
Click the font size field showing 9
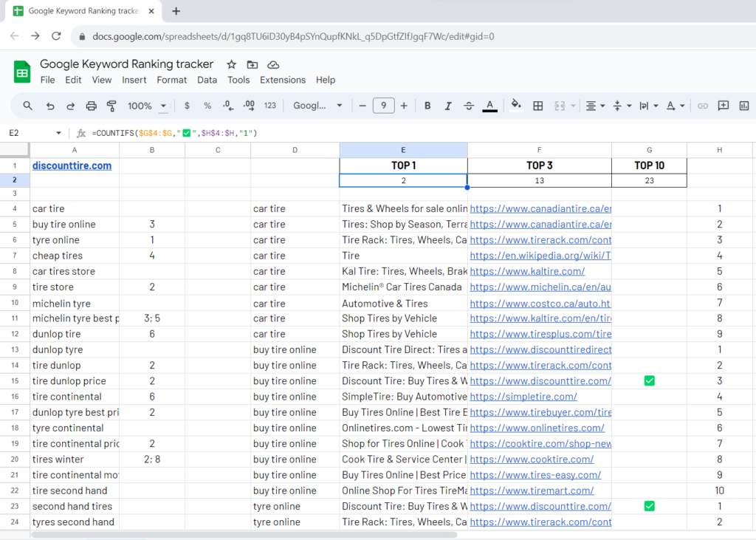[x=383, y=106]
